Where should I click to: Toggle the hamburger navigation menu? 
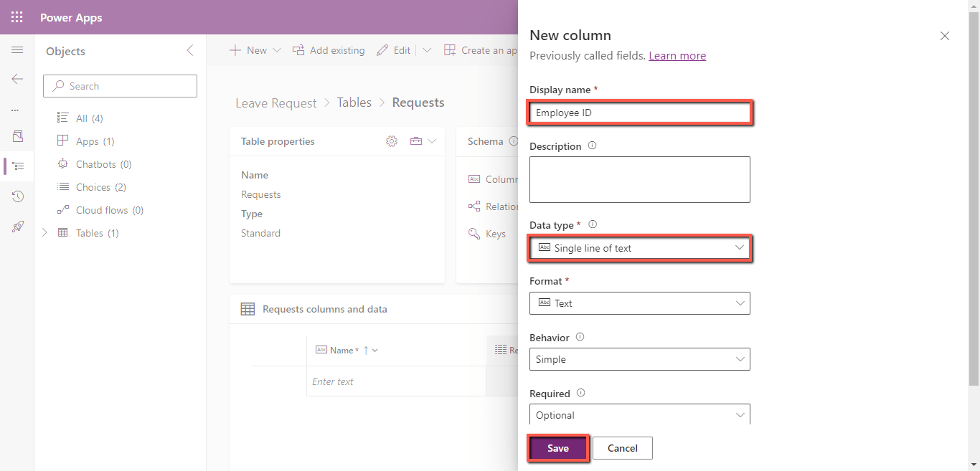click(17, 50)
